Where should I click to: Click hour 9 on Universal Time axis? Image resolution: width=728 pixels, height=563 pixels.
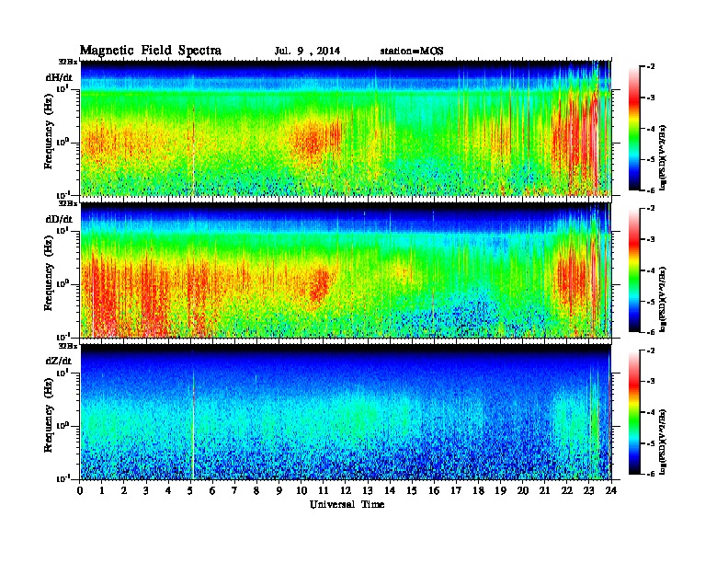click(x=279, y=491)
